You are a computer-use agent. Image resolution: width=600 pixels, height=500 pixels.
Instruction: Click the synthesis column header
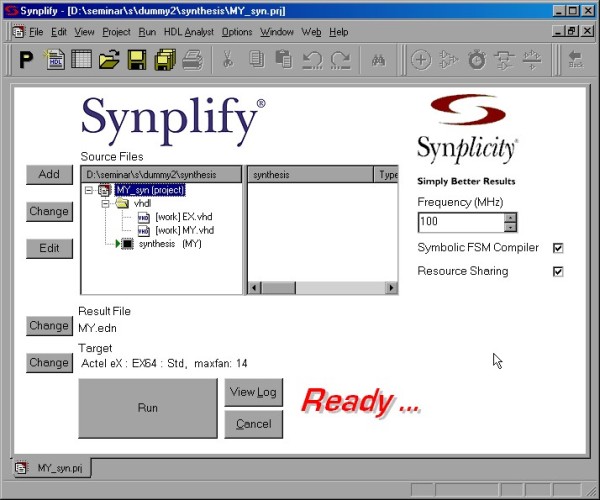coord(310,174)
